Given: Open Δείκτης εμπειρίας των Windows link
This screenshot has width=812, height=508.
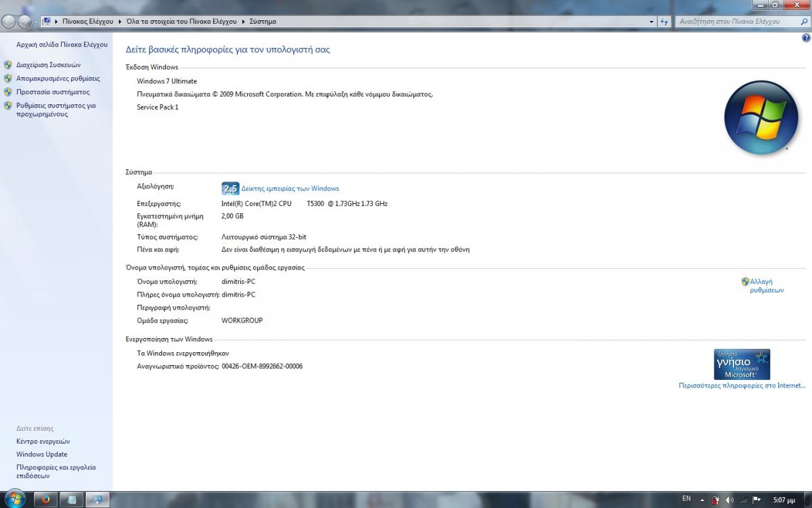Looking at the screenshot, I should pos(290,188).
